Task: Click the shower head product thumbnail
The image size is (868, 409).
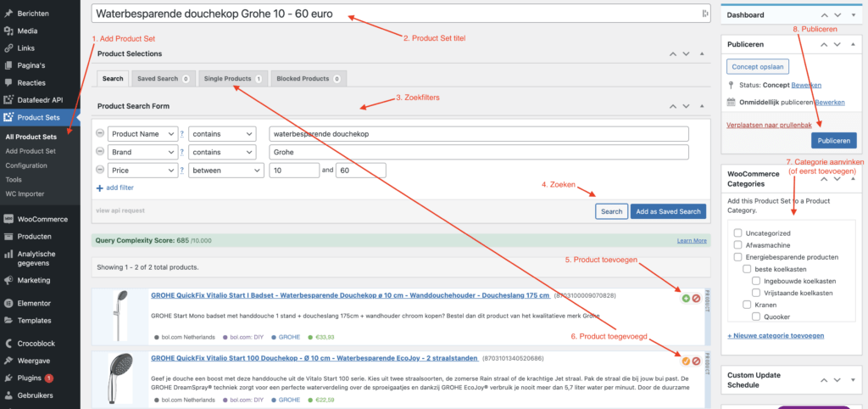Action: [120, 376]
